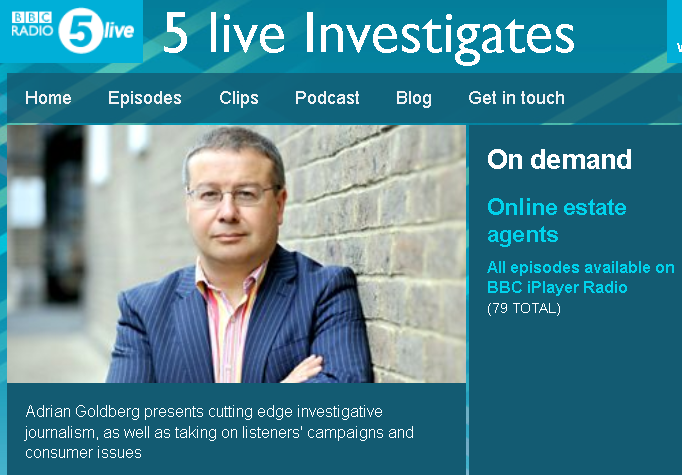The height and width of the screenshot is (475, 682).
Task: Click the light blue box at top-right corner
Action: 675,31
